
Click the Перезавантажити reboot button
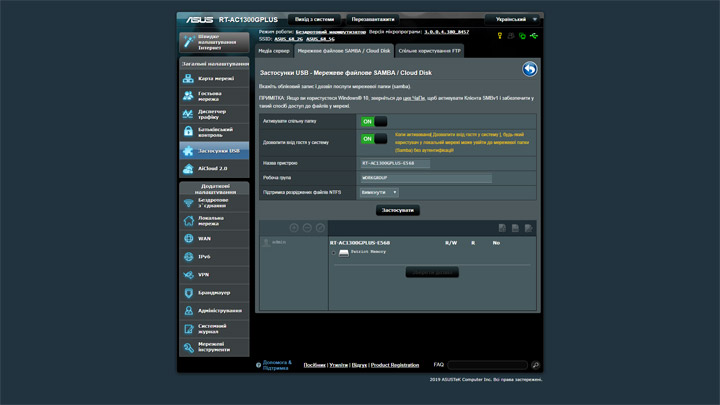tap(372, 19)
